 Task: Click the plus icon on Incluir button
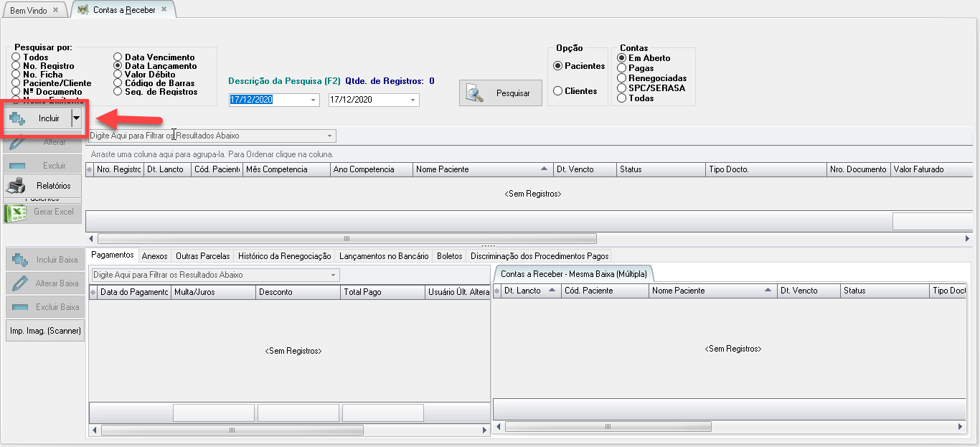[18, 118]
